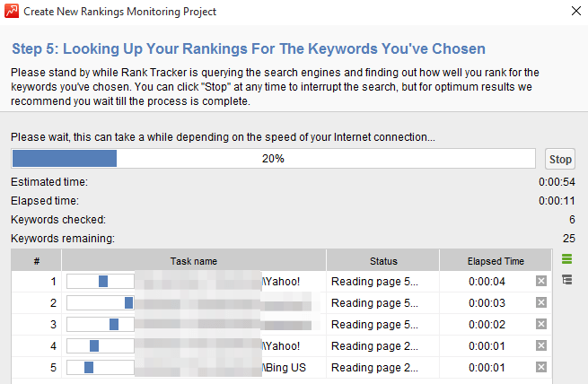Switch to the grouped tree view icon
588x384 pixels.
pos(566,280)
